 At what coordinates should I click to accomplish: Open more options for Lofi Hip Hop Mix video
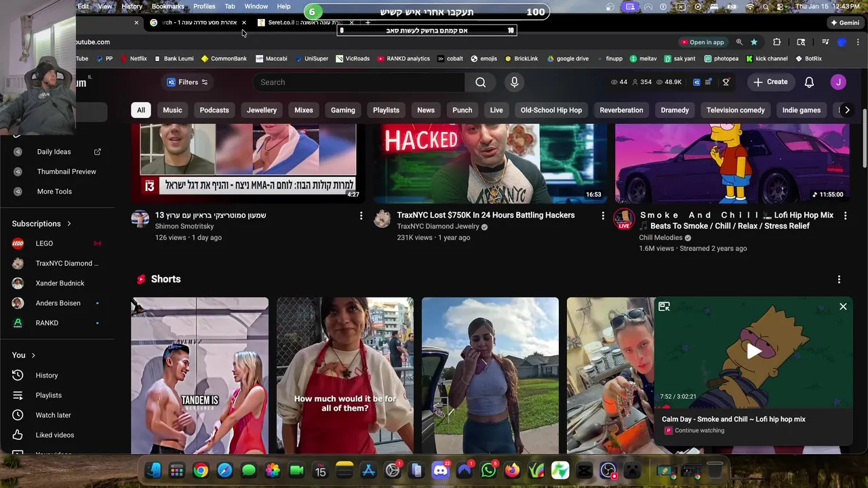[845, 216]
